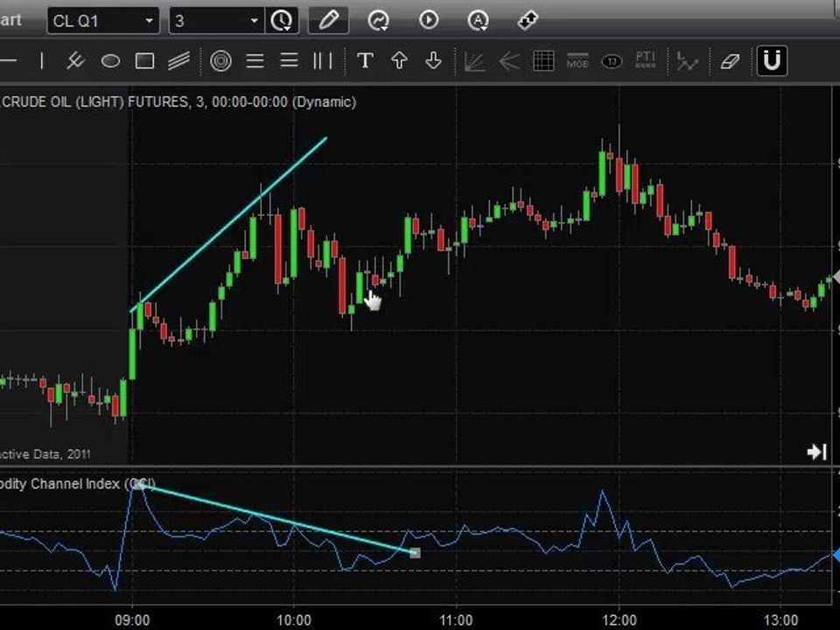Image resolution: width=840 pixels, height=630 pixels.
Task: Select the eraser tool
Action: pos(730,61)
